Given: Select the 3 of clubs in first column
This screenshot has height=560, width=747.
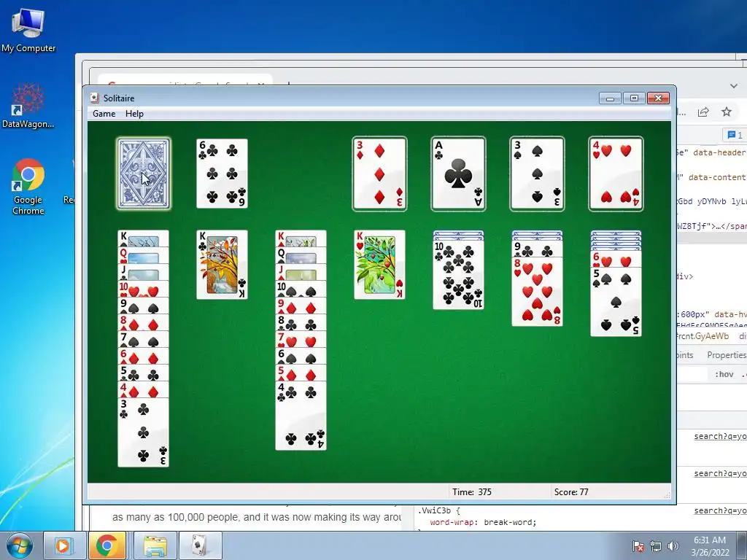Looking at the screenshot, I should pos(144,432).
